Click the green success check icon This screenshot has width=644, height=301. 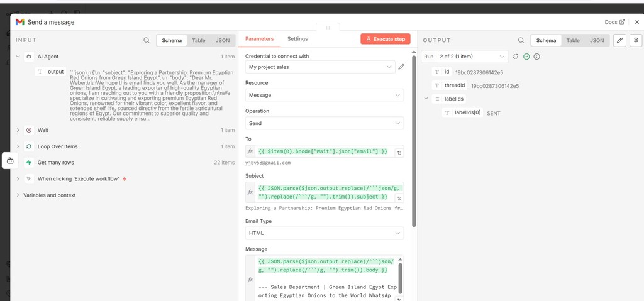pos(526,57)
